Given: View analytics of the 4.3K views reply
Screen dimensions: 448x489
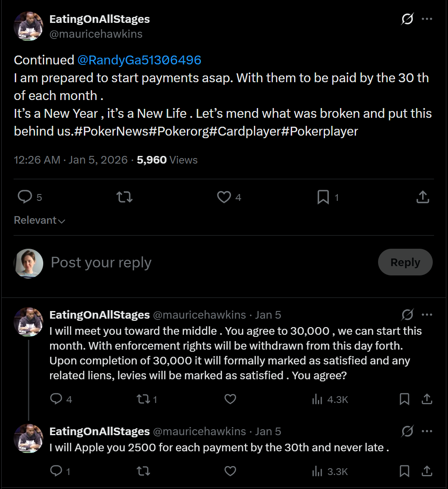Looking at the screenshot, I should [317, 399].
